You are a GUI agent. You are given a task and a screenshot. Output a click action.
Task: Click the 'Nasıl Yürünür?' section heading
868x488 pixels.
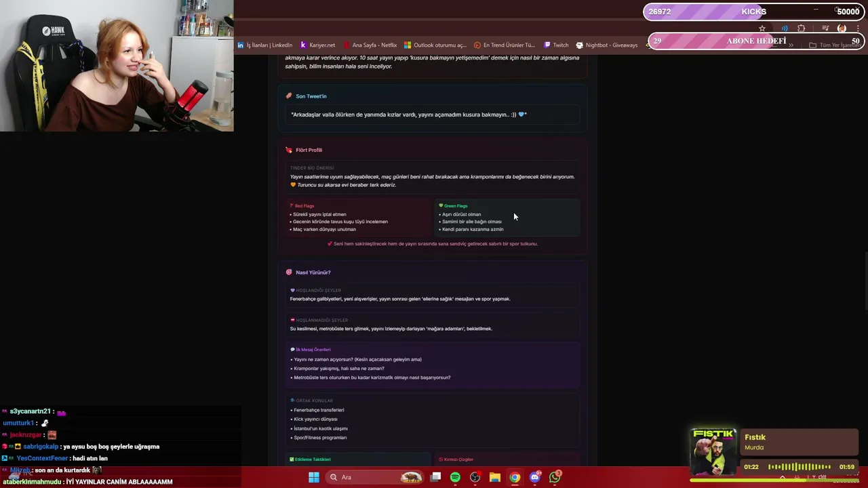tap(313, 272)
